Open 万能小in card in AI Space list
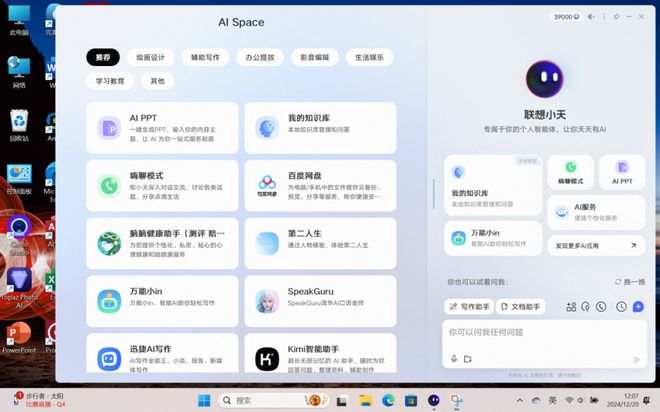 162,301
